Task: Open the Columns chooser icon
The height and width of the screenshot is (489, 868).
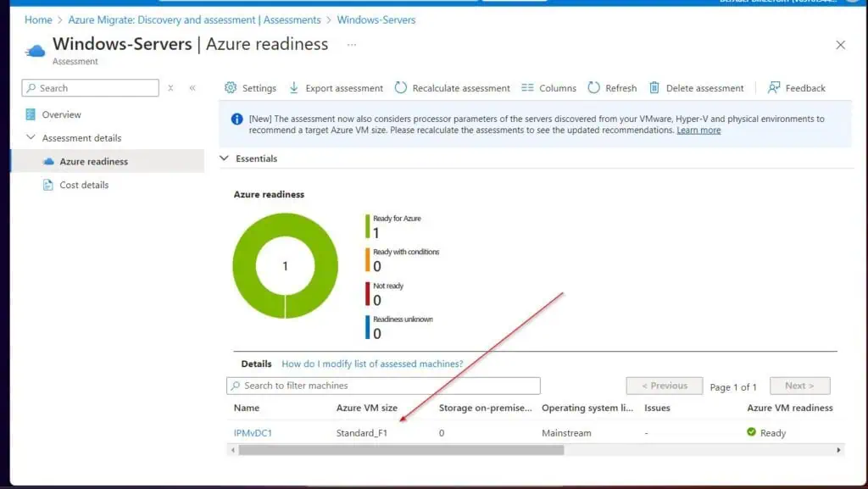Action: pyautogui.click(x=527, y=87)
